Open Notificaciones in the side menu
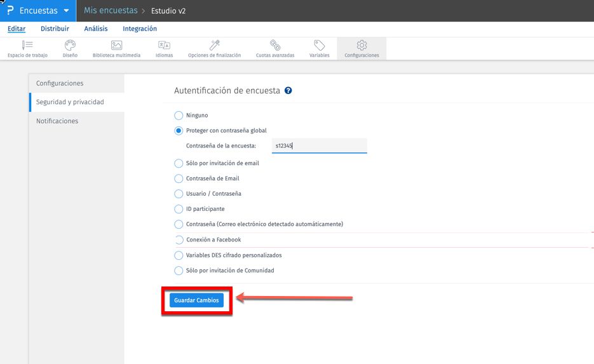 click(57, 121)
